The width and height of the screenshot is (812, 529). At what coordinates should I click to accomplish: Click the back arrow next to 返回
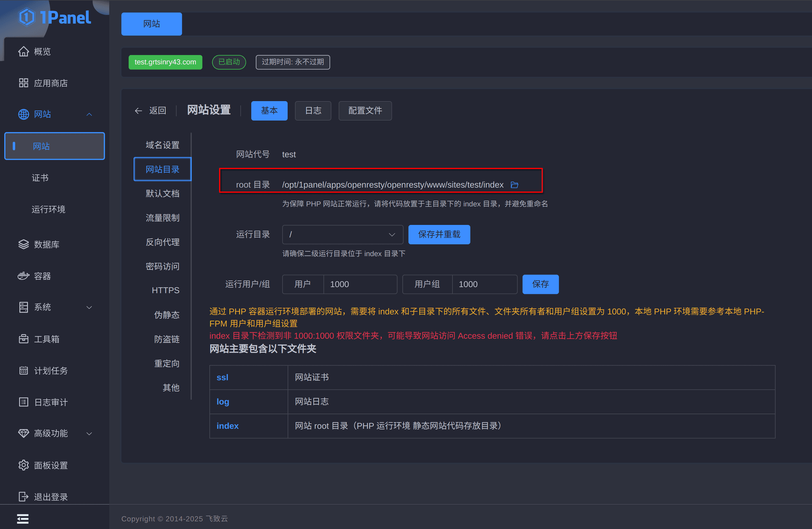(x=138, y=111)
